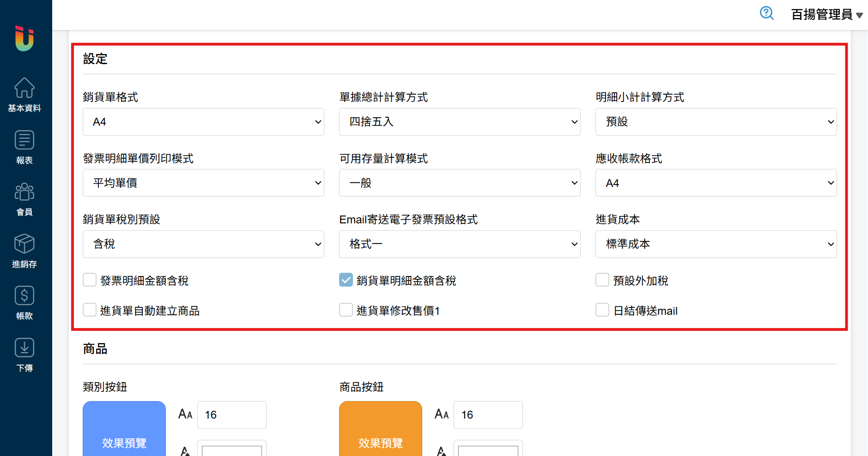Viewport: 868px width, 456px height.
Task: Open the 進貨成本 dropdown showing 標準成本
Action: [x=716, y=244]
